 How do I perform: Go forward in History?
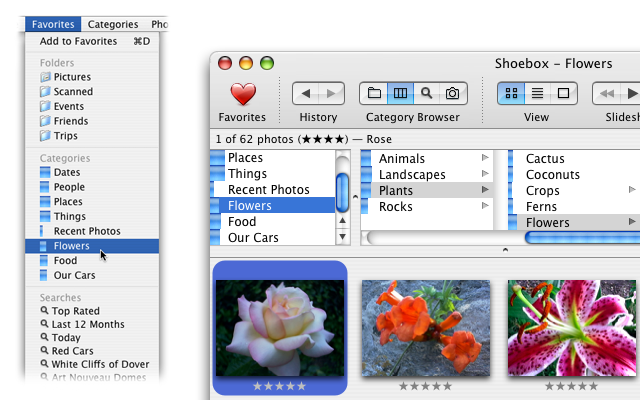(x=331, y=94)
